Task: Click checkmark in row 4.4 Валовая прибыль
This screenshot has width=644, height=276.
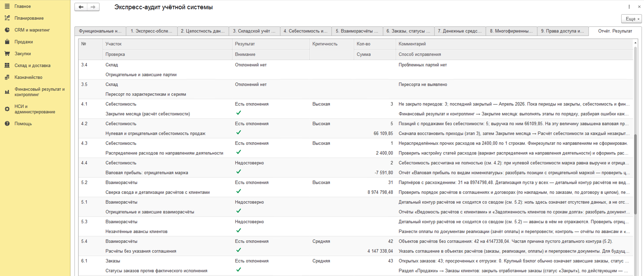Action: (x=238, y=172)
